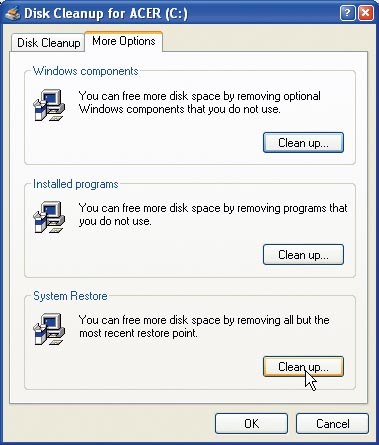The height and width of the screenshot is (445, 379).
Task: Click the title bar help question mark
Action: 348,13
